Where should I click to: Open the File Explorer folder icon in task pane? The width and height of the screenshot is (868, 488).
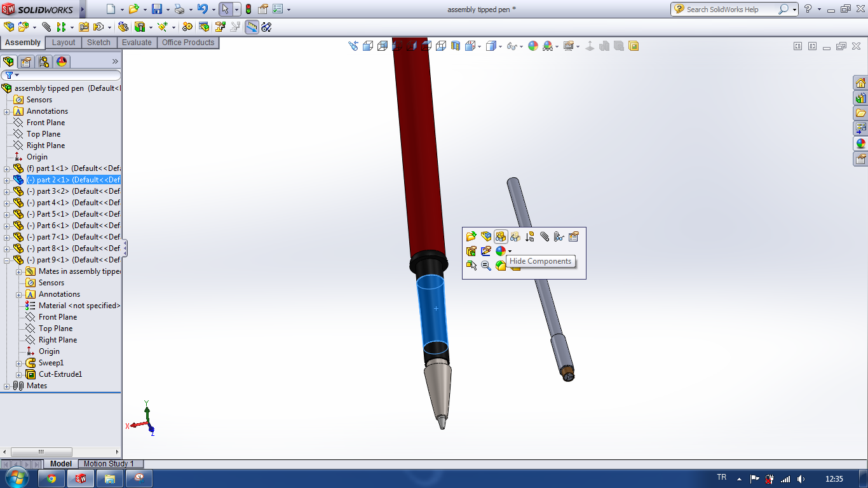click(860, 113)
